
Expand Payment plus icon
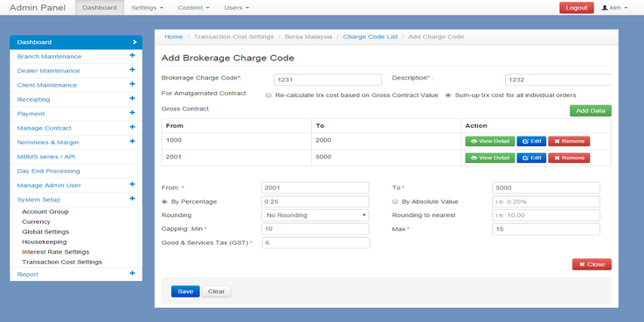coord(132,113)
